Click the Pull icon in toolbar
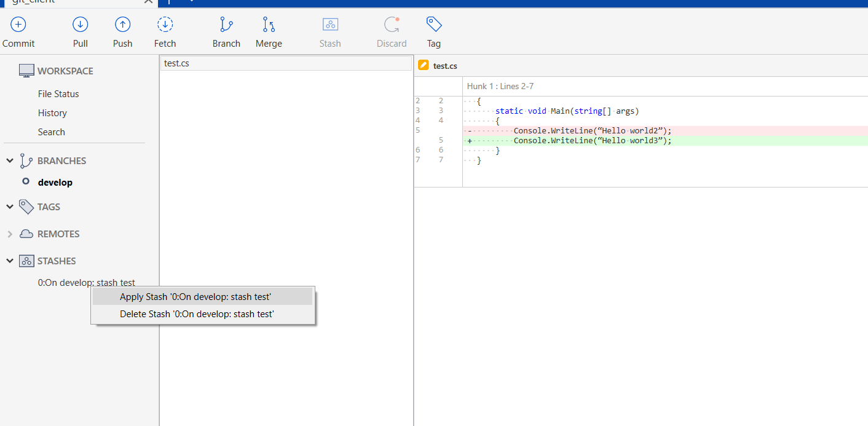This screenshot has width=868, height=426. [81, 25]
